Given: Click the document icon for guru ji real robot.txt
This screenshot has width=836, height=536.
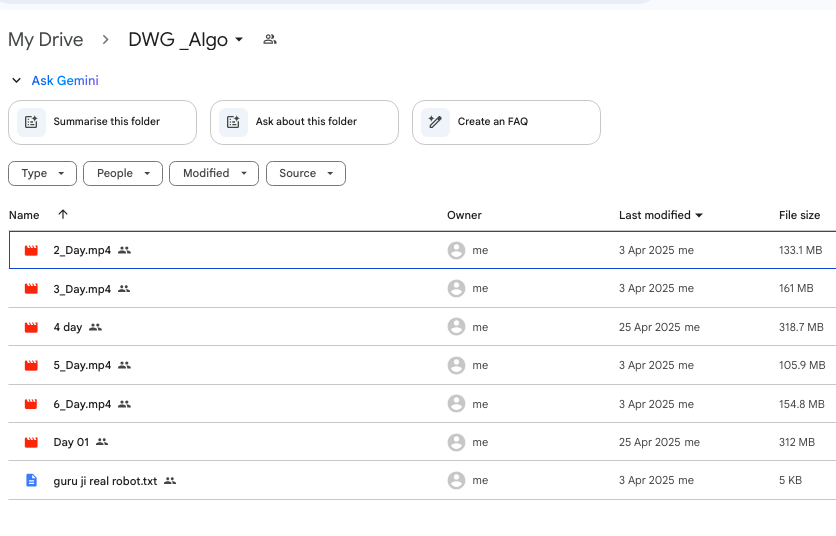Looking at the screenshot, I should click(x=31, y=481).
